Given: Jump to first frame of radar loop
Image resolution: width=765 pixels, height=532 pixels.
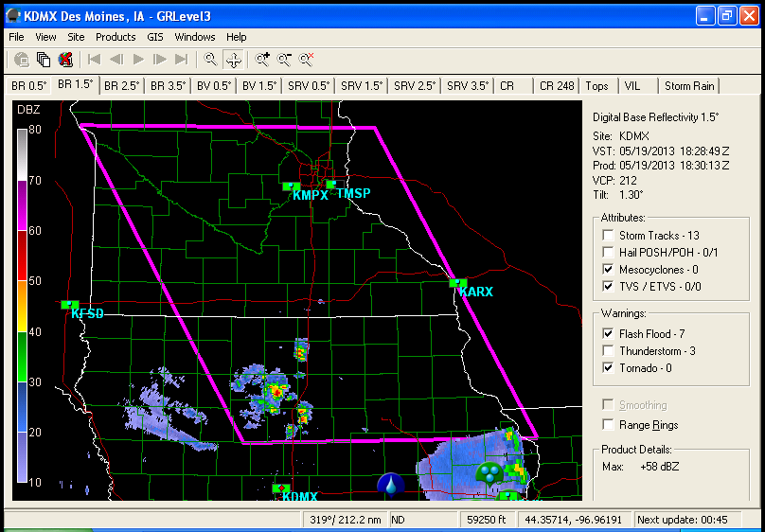Looking at the screenshot, I should (94, 60).
